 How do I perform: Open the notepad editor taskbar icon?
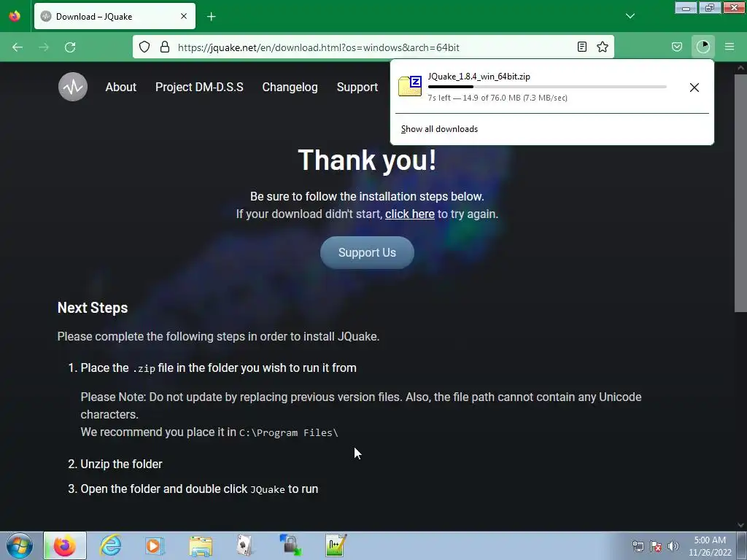point(336,545)
